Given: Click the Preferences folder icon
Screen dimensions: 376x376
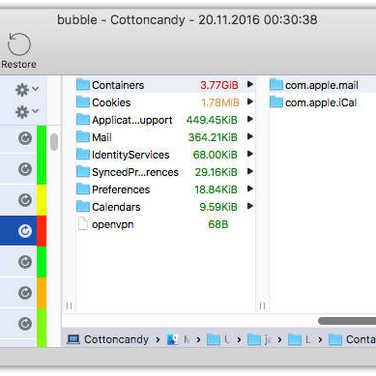Looking at the screenshot, I should (83, 189).
